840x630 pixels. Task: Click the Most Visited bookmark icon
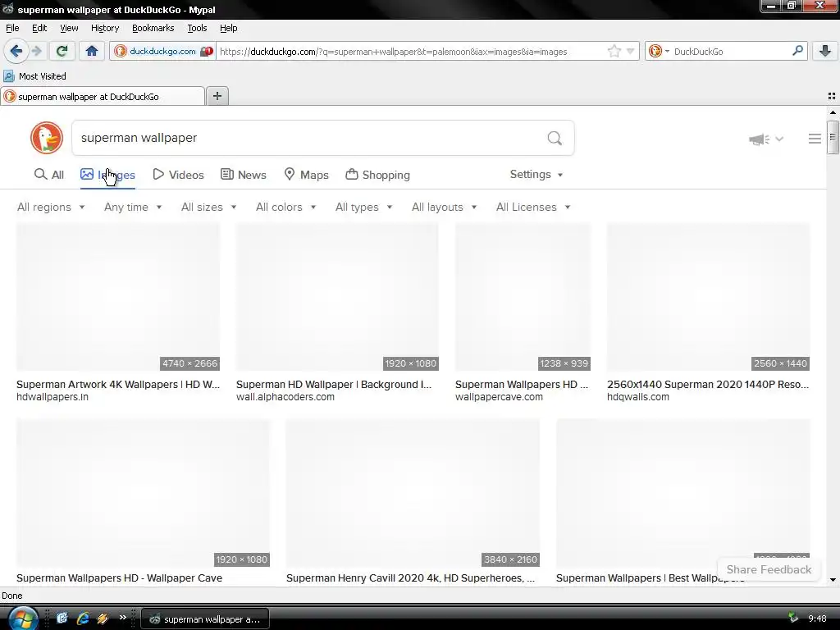pos(8,76)
